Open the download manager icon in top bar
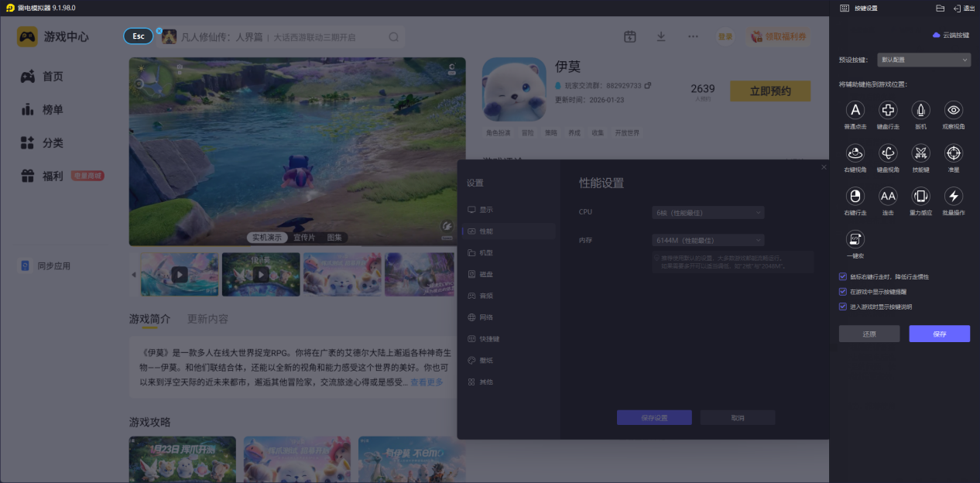This screenshot has width=980, height=483. coord(661,36)
